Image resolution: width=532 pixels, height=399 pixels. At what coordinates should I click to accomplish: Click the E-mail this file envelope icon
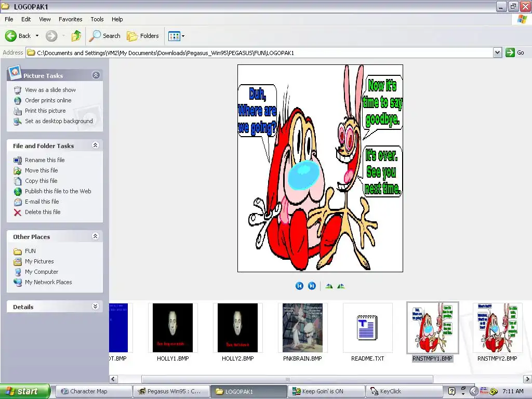18,202
